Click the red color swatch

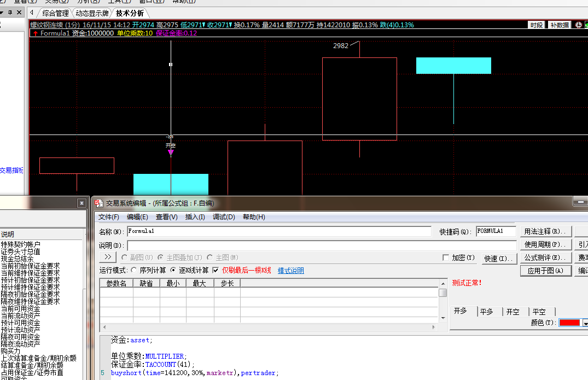pos(569,323)
